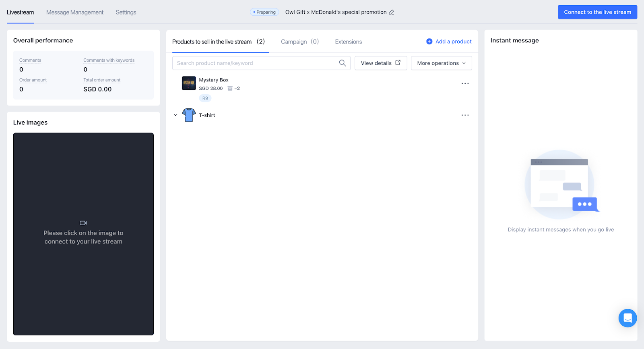Click the Owl Gift x McDonald's title
644x349 pixels.
[x=336, y=12]
